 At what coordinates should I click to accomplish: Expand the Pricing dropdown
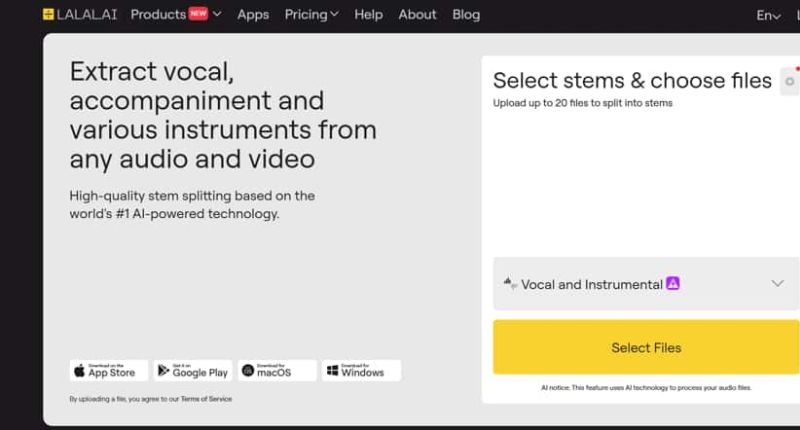(x=311, y=15)
